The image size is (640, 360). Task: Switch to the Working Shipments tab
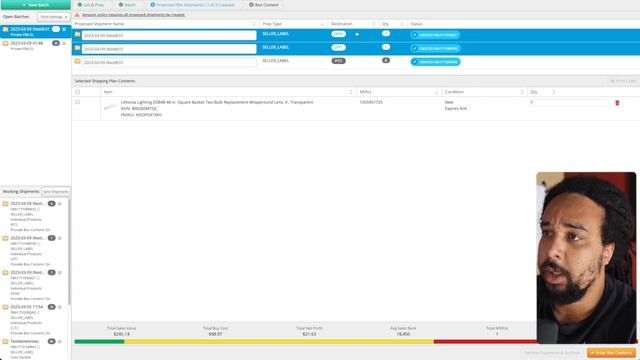coord(21,192)
